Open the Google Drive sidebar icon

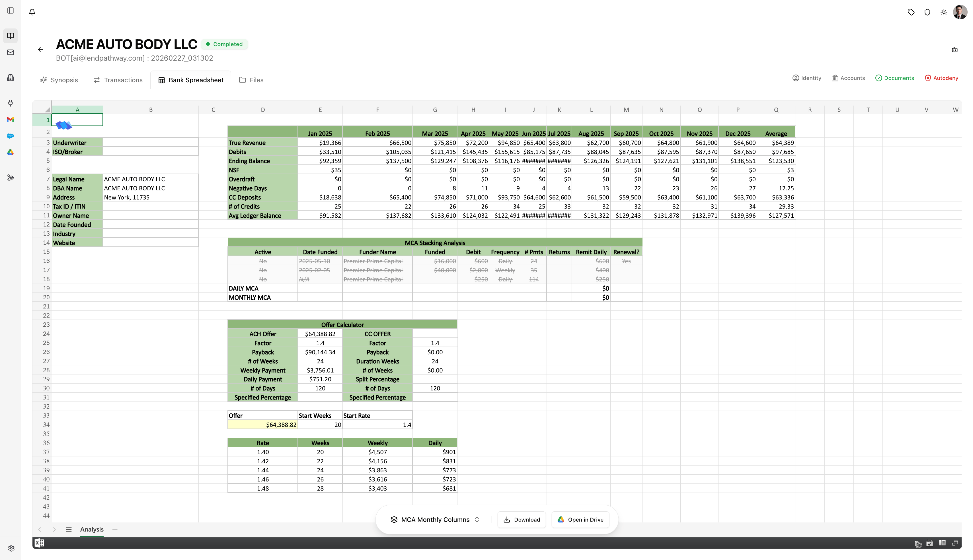(10, 152)
